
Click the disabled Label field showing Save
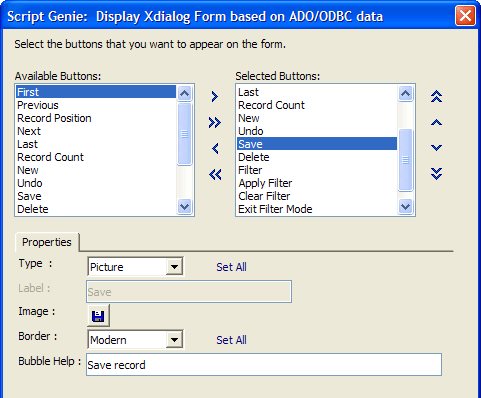click(x=189, y=292)
